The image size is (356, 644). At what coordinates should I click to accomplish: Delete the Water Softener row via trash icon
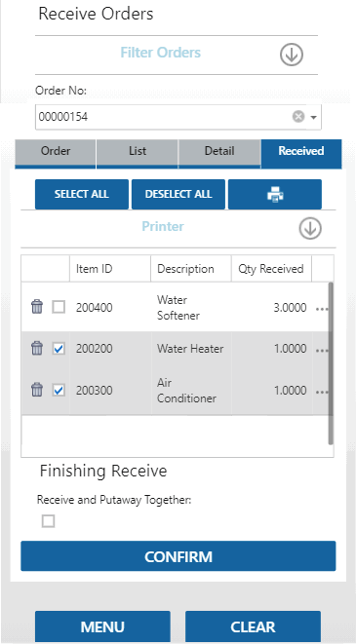(x=37, y=307)
